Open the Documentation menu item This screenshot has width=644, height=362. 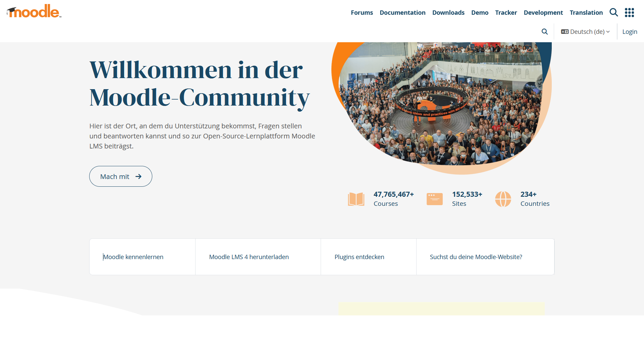(402, 12)
